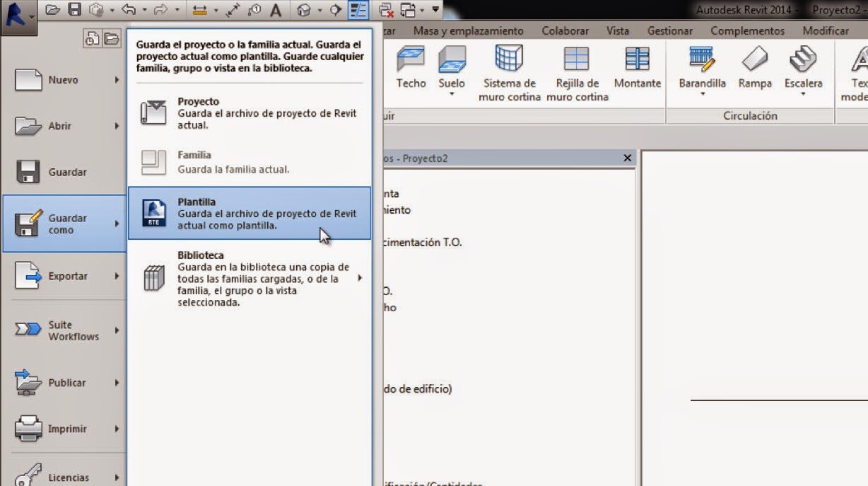Viewport: 868px width, 486px height.
Task: Select the Text tool letter A icon
Action: point(276,10)
